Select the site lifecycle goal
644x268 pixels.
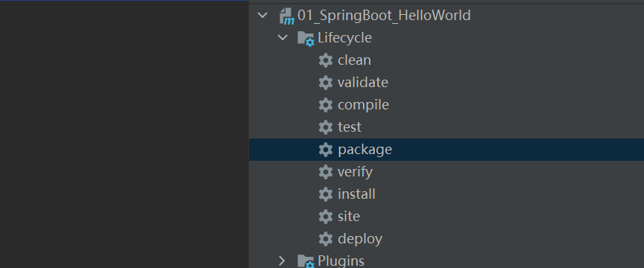pos(349,217)
